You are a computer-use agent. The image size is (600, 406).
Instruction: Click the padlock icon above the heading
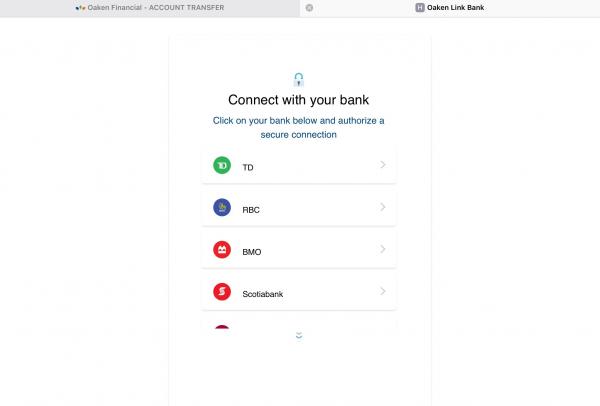pos(298,80)
